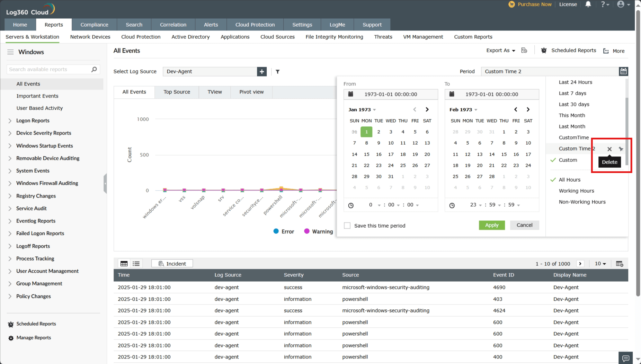Open the help question mark menu
The width and height of the screenshot is (641, 364).
(x=605, y=4)
